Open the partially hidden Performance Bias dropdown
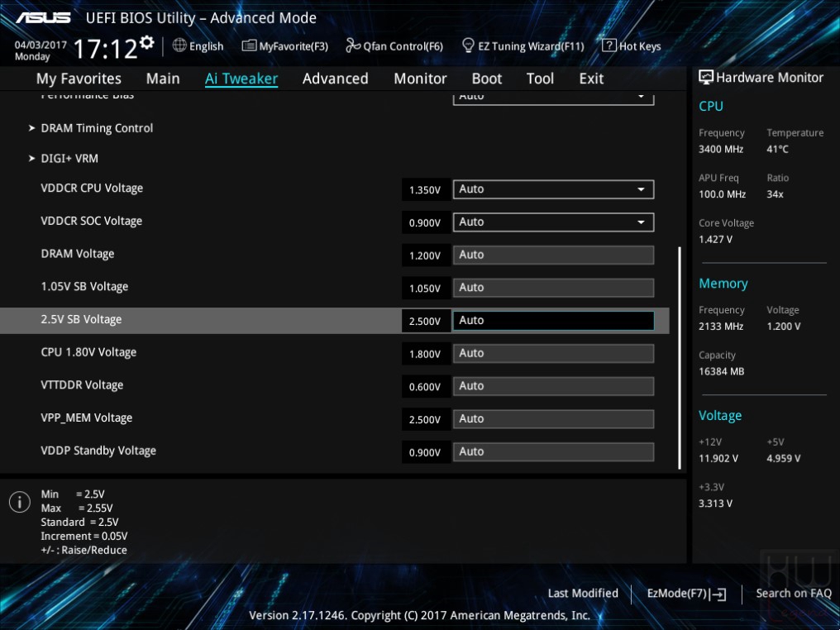The width and height of the screenshot is (840, 630). point(553,98)
